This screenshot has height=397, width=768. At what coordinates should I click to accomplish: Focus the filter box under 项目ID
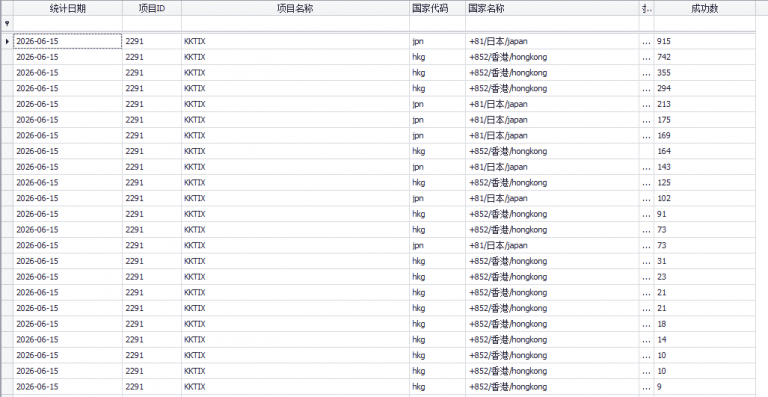[152, 23]
